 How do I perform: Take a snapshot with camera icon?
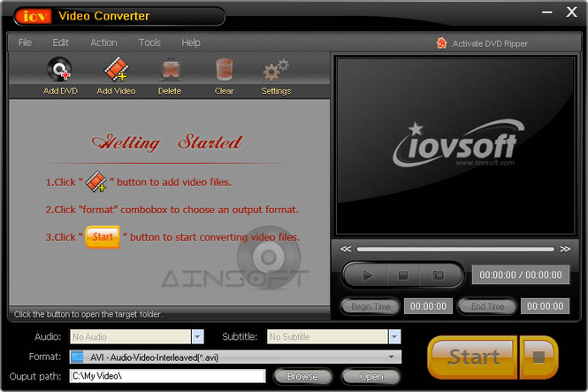point(438,275)
